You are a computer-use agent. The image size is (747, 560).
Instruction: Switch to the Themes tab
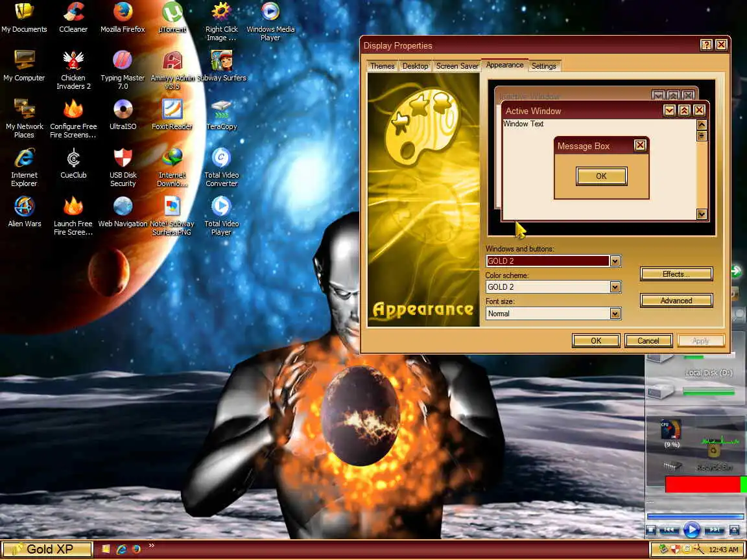pyautogui.click(x=382, y=66)
